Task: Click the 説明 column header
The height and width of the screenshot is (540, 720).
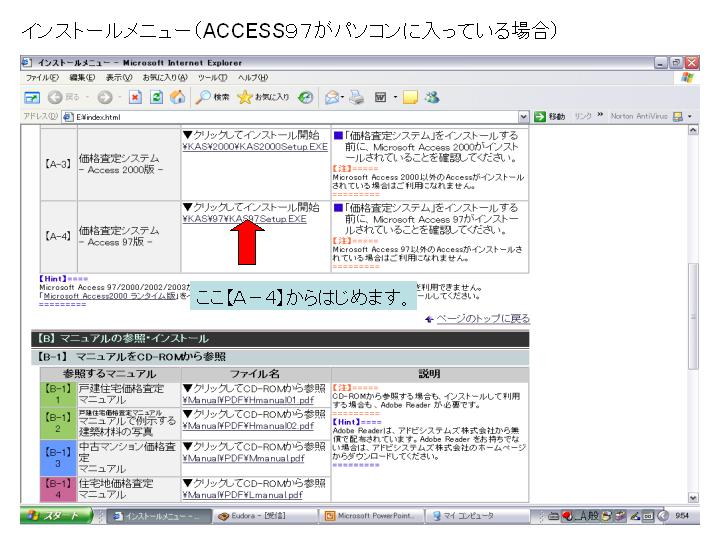Action: pyautogui.click(x=430, y=374)
